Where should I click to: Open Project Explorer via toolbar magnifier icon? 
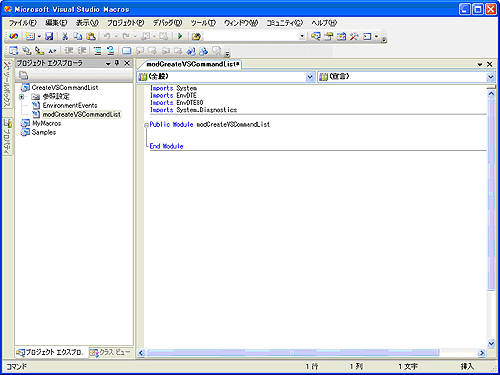[x=315, y=36]
